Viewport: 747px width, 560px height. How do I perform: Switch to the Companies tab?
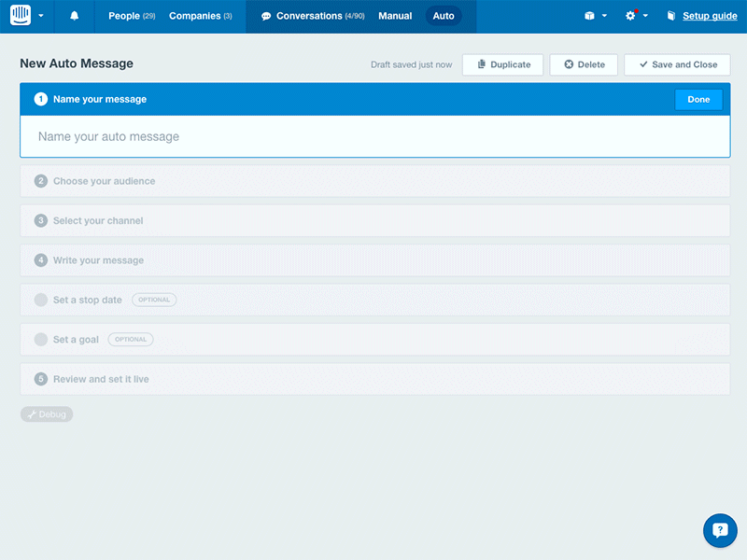click(193, 16)
